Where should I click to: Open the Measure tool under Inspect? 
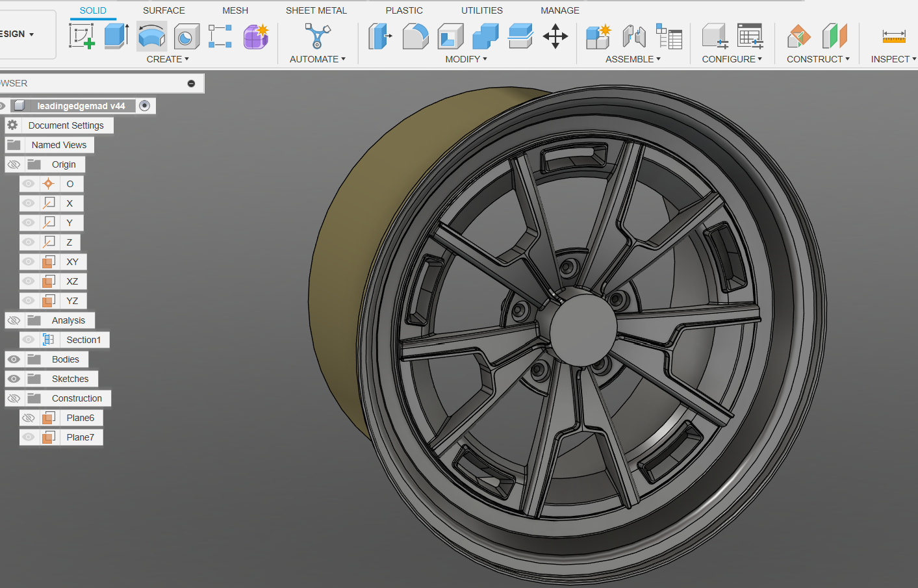(893, 36)
